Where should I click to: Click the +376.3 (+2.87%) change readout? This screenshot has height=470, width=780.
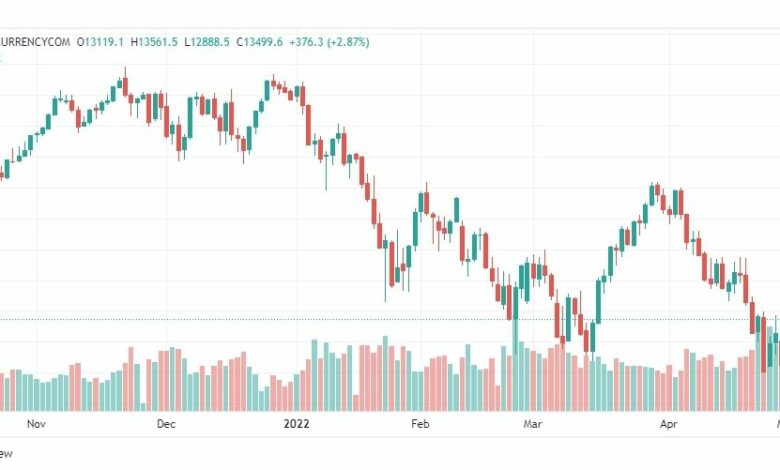329,42
